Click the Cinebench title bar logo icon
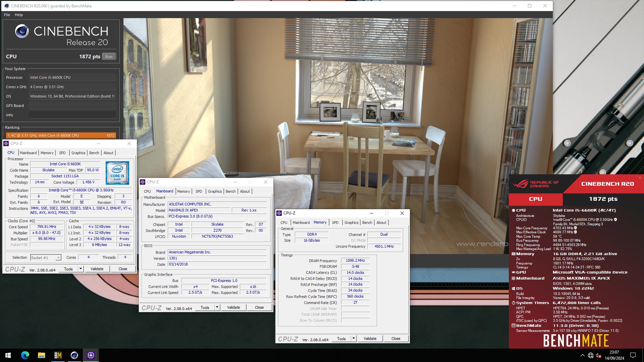Screen dimensions: 644x362 (x=7, y=6)
